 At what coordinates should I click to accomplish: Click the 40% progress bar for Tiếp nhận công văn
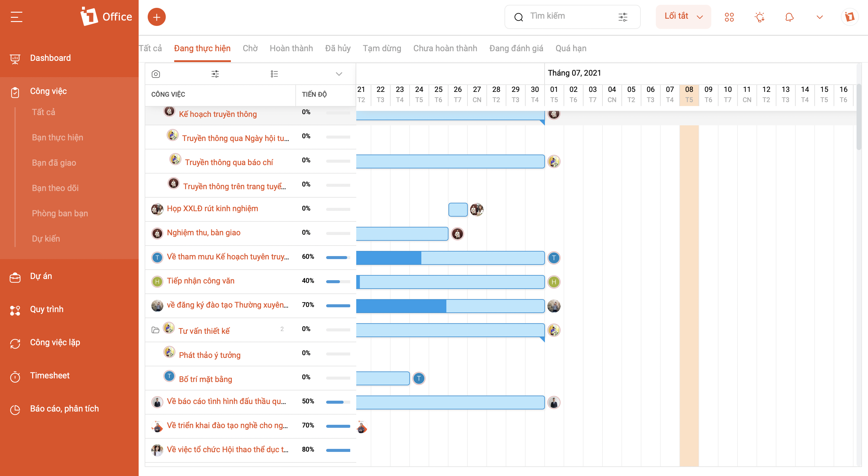(x=338, y=282)
